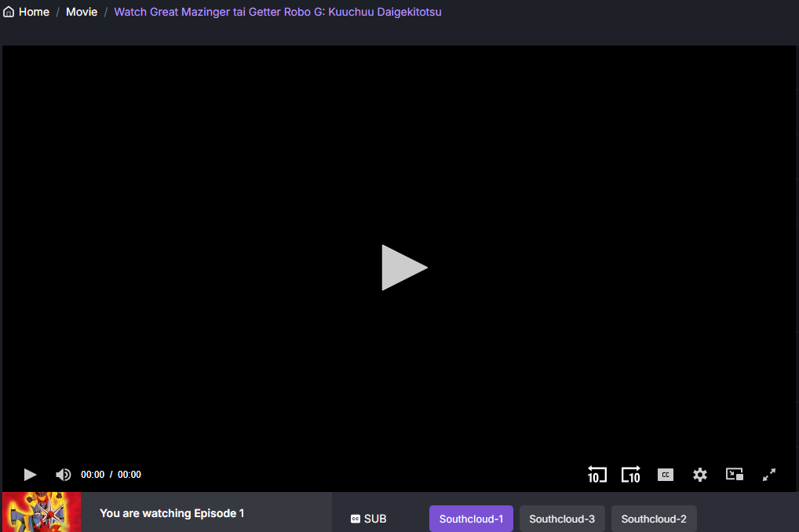Enable picture-in-picture mode icon

click(x=735, y=475)
